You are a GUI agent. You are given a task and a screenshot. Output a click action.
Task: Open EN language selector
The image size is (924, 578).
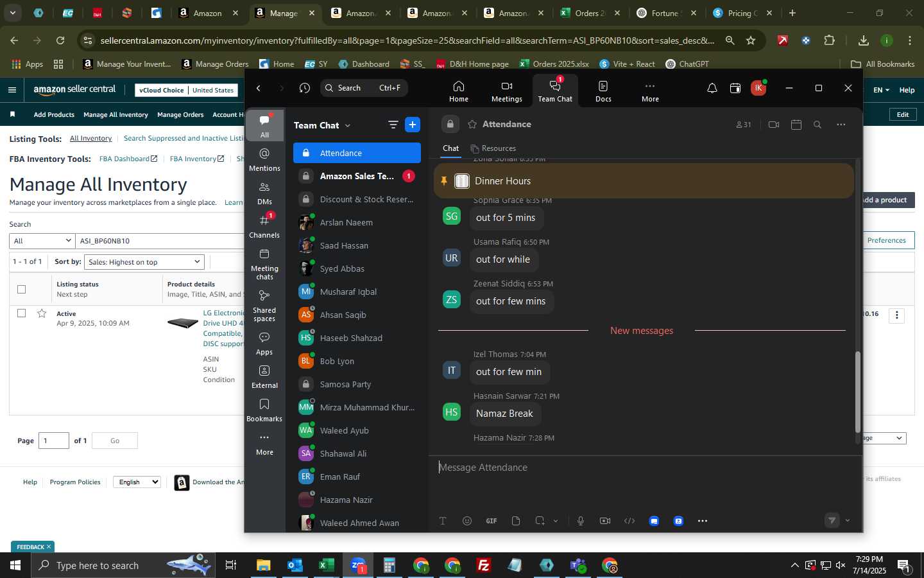tap(881, 90)
